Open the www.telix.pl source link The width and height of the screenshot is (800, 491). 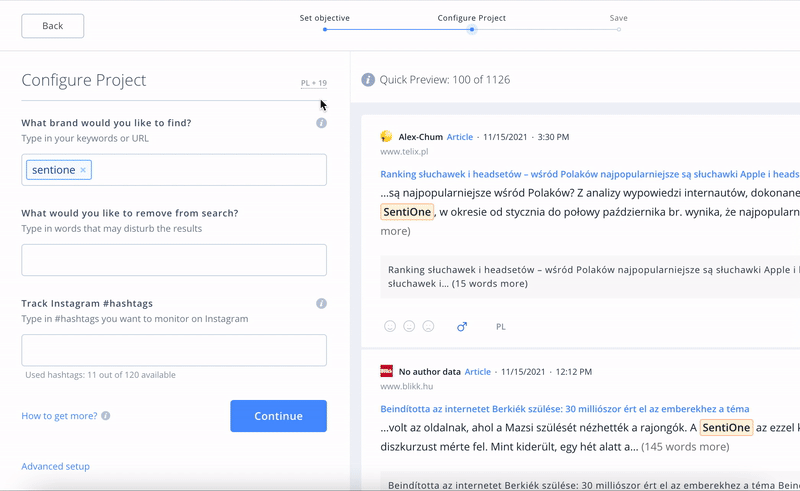[404, 152]
